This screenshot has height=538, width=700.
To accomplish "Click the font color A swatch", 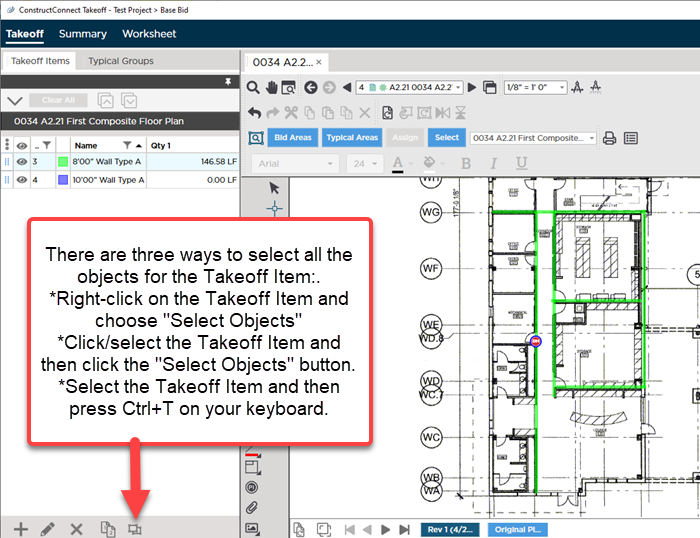I will tap(398, 164).
